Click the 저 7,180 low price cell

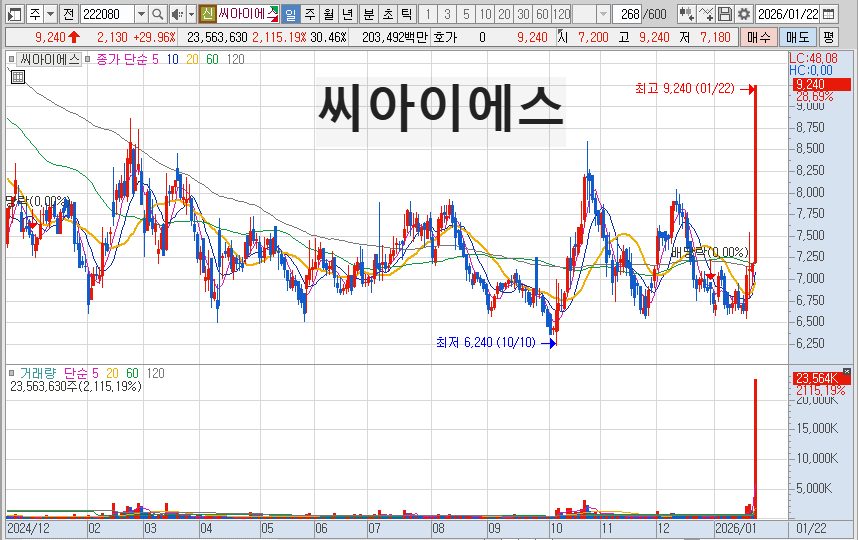[x=705, y=37]
